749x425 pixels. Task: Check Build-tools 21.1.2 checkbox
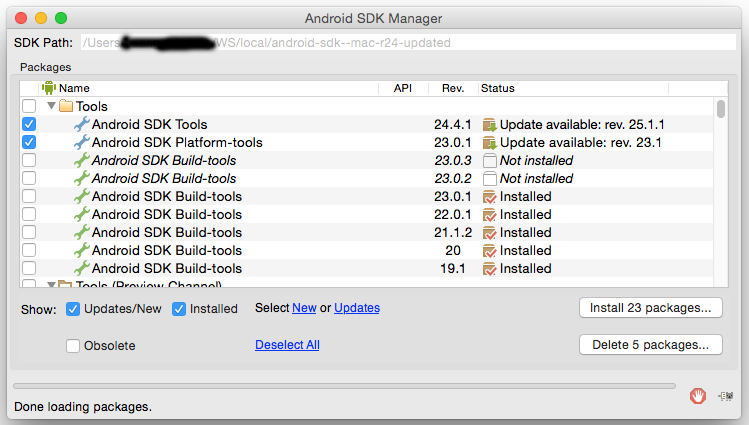29,232
